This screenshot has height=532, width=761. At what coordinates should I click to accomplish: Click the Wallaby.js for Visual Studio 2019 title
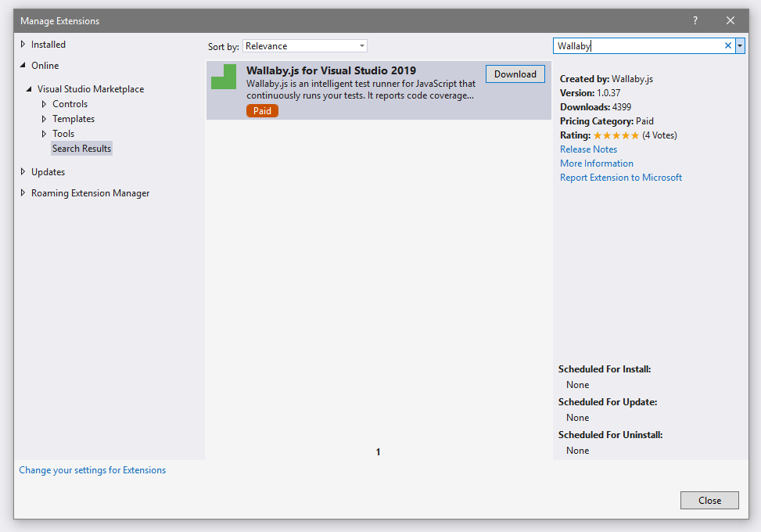[x=331, y=70]
